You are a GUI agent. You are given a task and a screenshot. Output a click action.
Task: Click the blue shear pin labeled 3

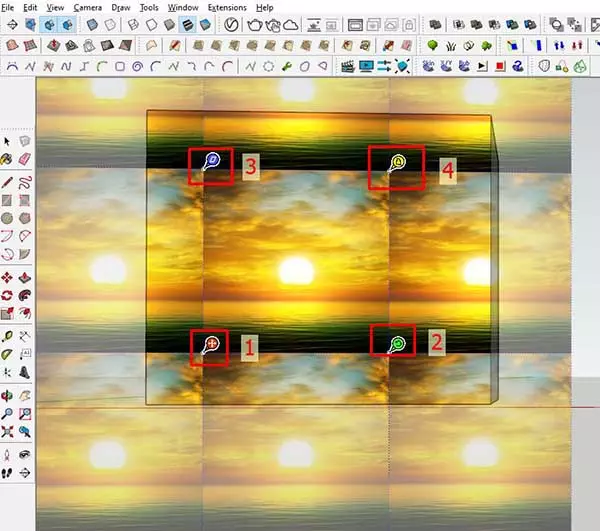(x=211, y=162)
